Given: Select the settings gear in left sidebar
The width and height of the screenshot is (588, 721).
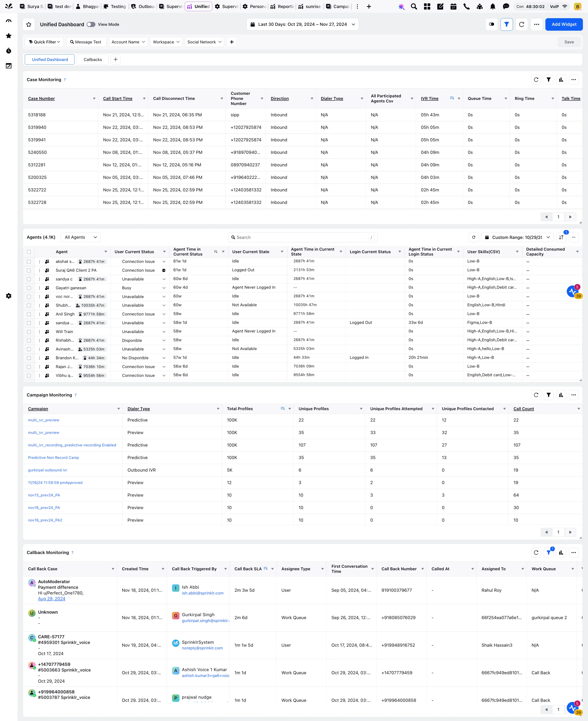Looking at the screenshot, I should (8, 296).
